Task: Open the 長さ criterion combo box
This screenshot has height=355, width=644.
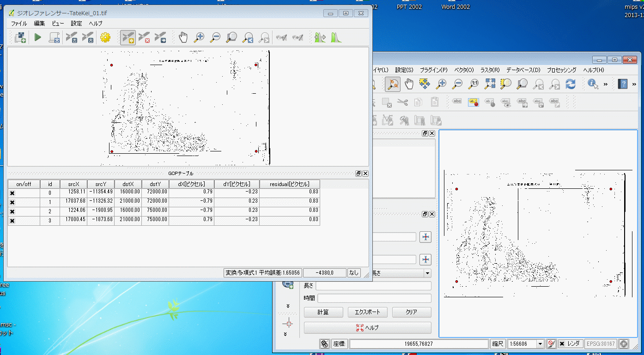Action: (x=427, y=273)
